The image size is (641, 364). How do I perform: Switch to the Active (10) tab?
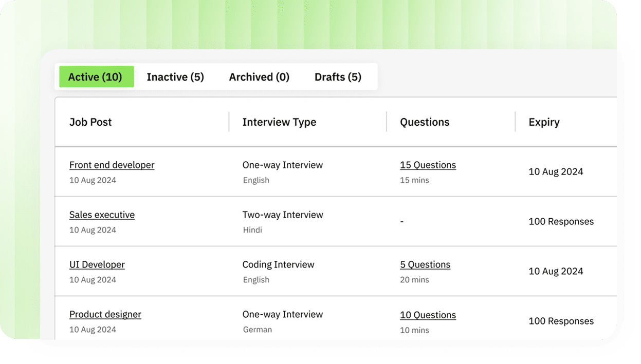[x=96, y=77]
